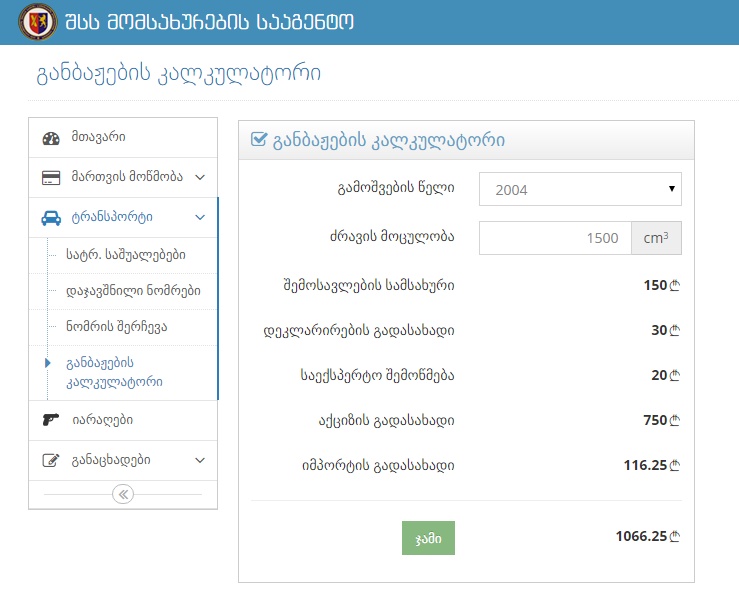Screen dimensions: 739x605
Task: Click იმპორტის გადასახადი label
Action: pos(378,466)
